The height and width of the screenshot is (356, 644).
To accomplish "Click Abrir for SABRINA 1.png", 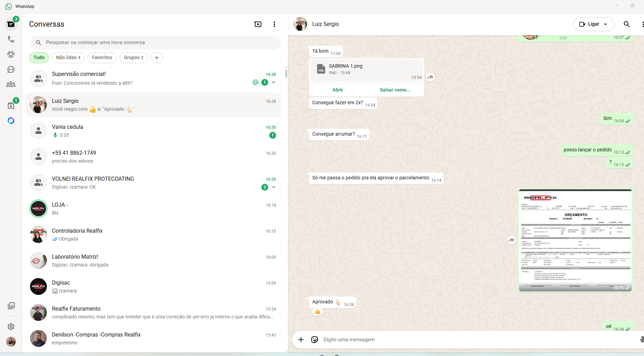I will [x=338, y=90].
